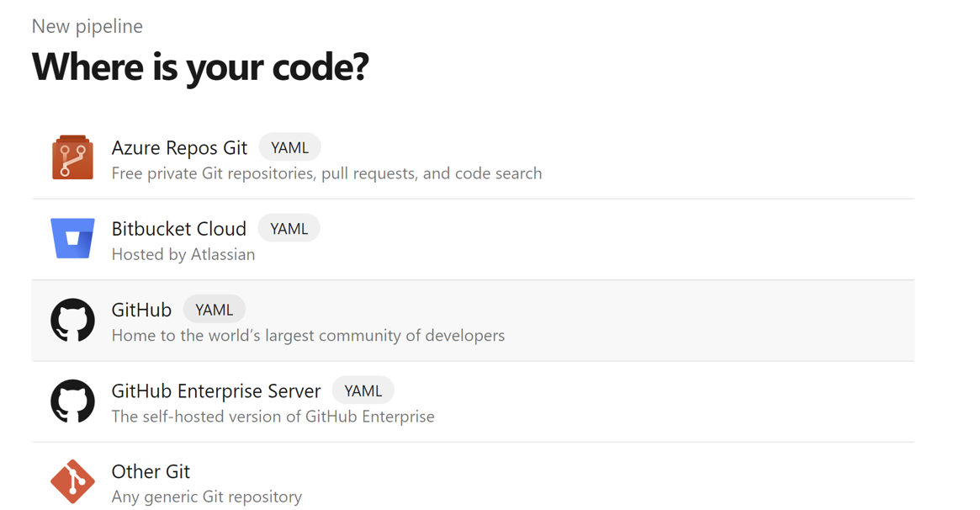Select Other Git option title

tap(151, 471)
